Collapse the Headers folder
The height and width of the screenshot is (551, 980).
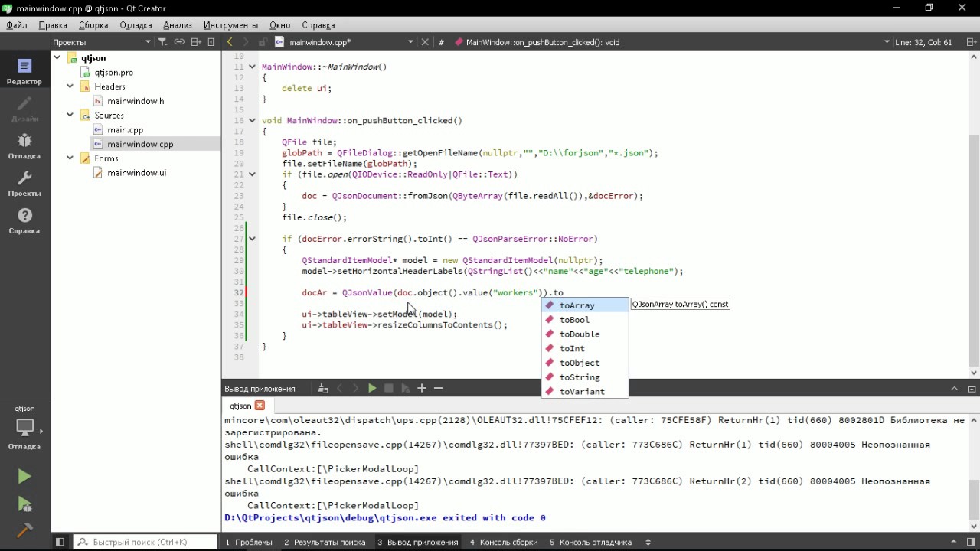[70, 86]
